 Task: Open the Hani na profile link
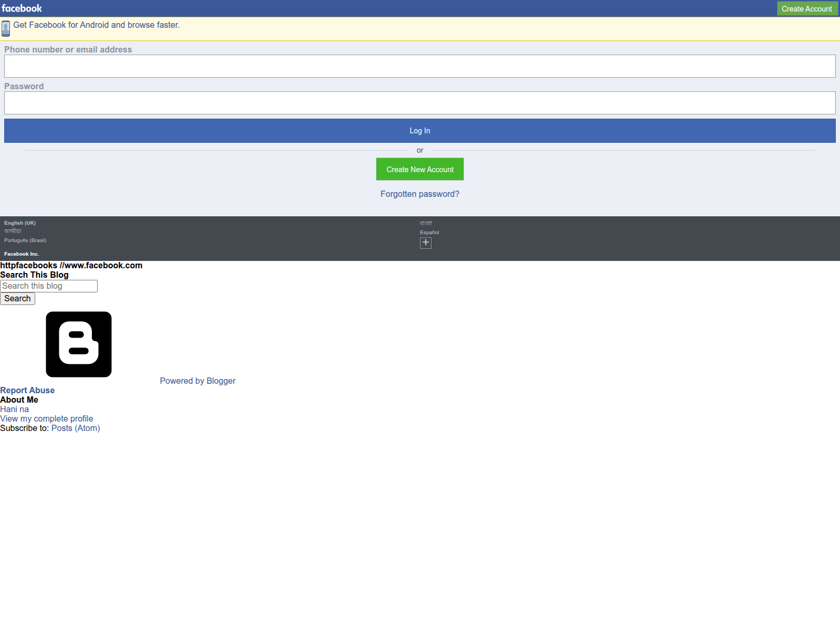(14, 409)
